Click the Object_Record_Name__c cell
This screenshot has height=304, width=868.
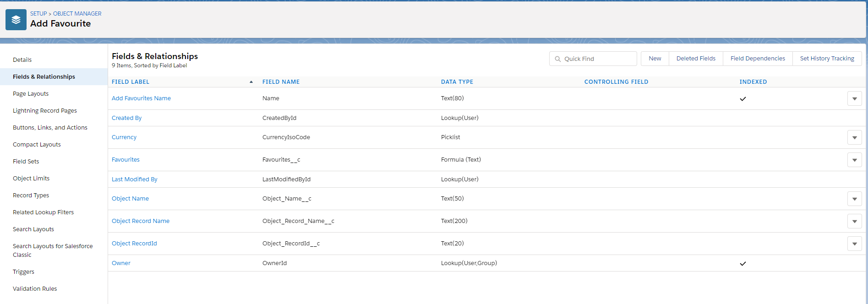pos(298,221)
